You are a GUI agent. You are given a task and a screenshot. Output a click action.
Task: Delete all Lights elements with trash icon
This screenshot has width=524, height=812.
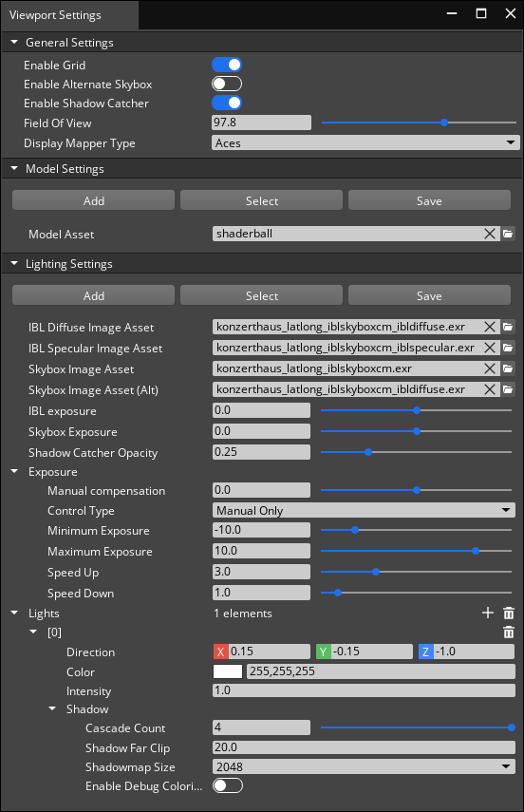pyautogui.click(x=509, y=614)
